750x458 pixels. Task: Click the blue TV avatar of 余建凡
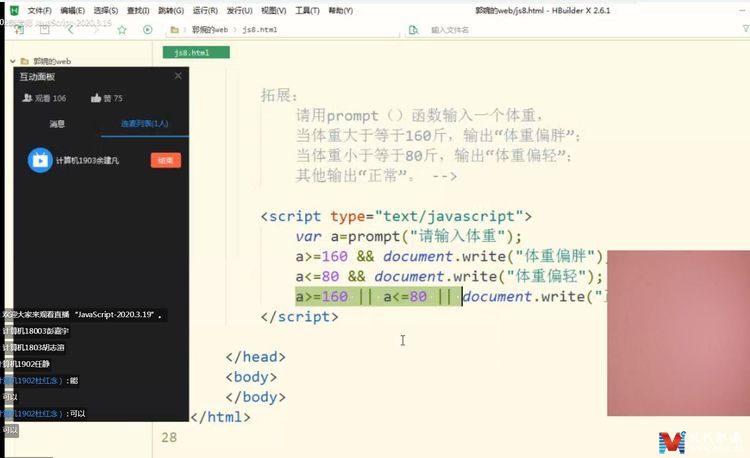[x=40, y=160]
